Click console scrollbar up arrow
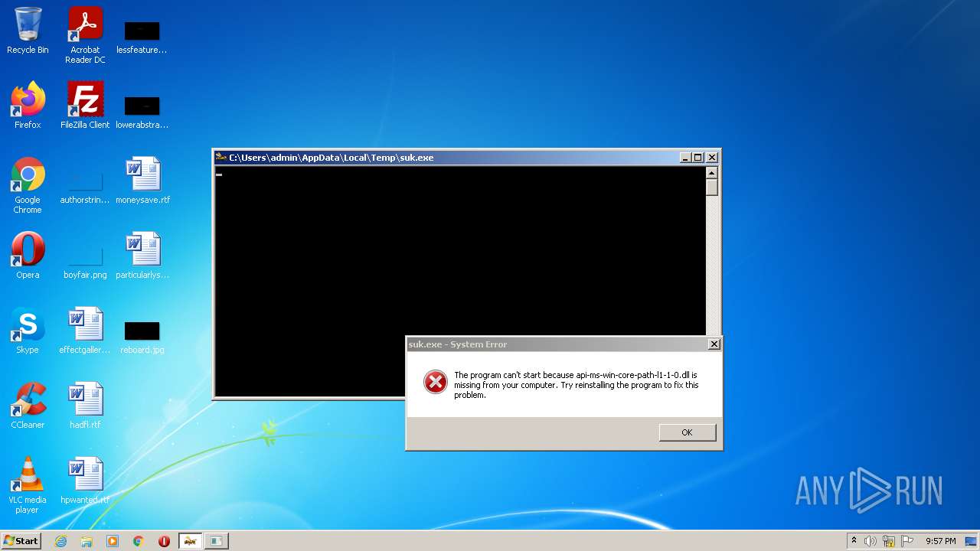The height and width of the screenshot is (551, 980). coord(712,173)
